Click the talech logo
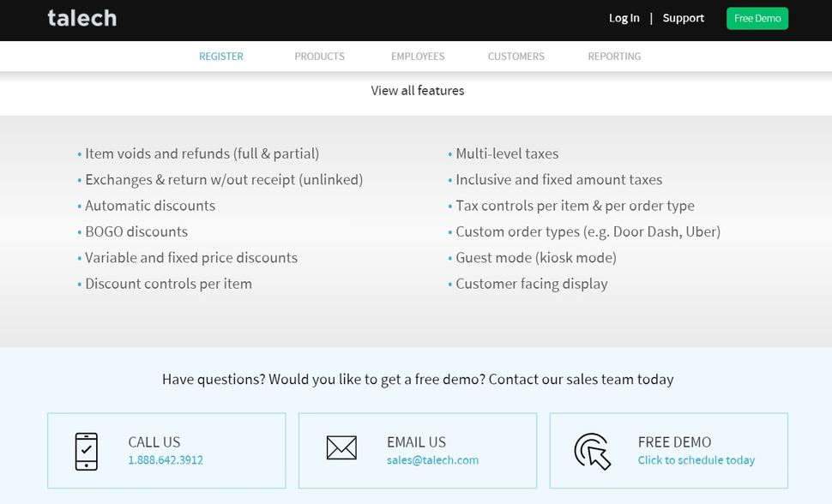832x504 pixels. click(x=81, y=18)
